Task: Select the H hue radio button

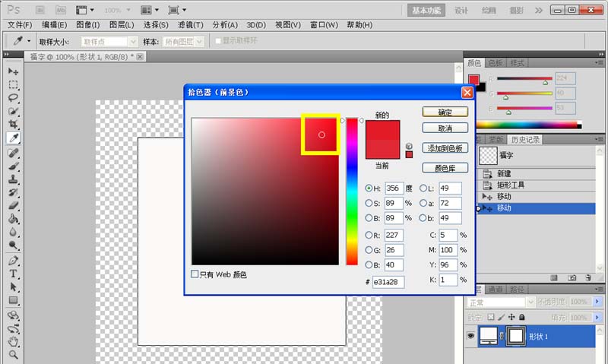Action: 369,188
